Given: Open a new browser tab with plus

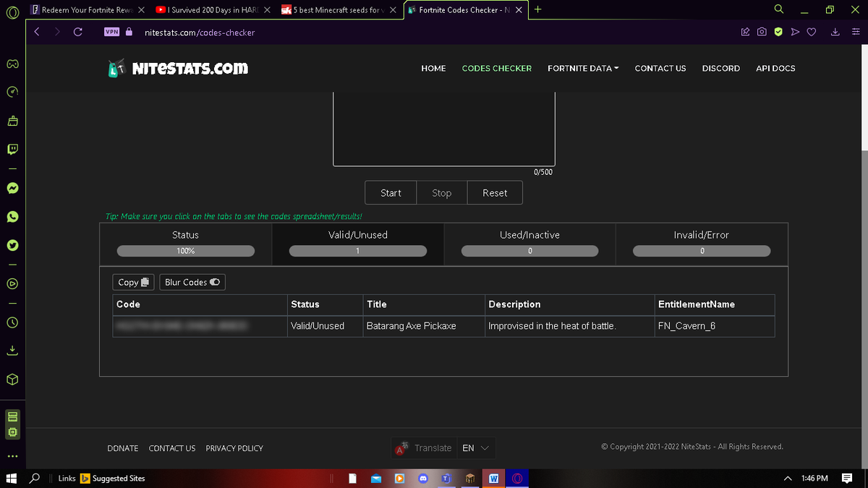Looking at the screenshot, I should 537,9.
